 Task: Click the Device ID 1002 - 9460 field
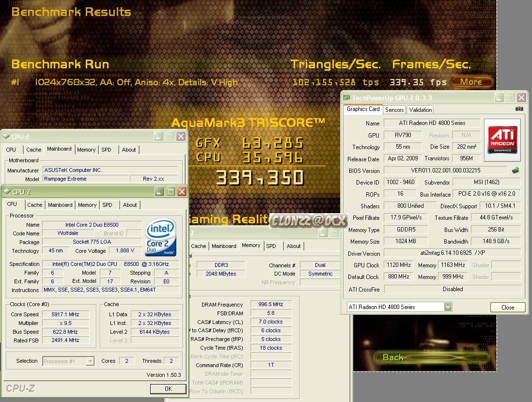(x=400, y=182)
